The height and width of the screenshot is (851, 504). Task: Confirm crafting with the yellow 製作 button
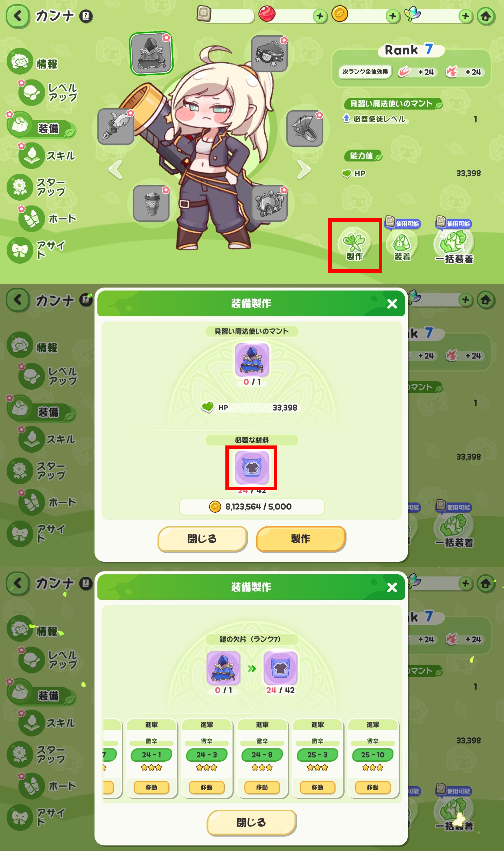point(301,539)
